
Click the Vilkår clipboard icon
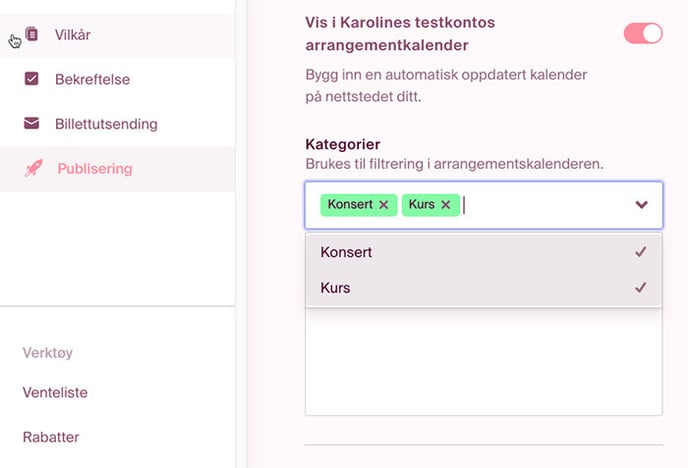(x=32, y=35)
